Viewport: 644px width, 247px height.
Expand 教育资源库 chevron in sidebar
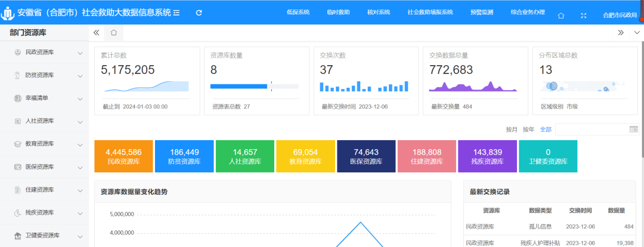80,145
